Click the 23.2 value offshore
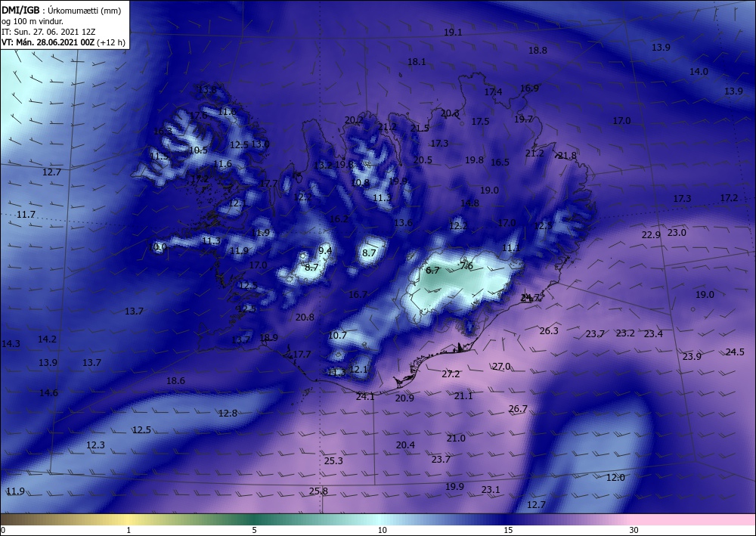The height and width of the screenshot is (536, 756). pos(625,333)
